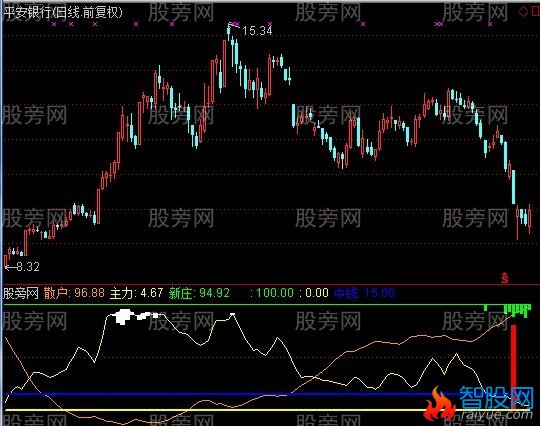Select the blue 中线: 15.00 value

point(364,293)
